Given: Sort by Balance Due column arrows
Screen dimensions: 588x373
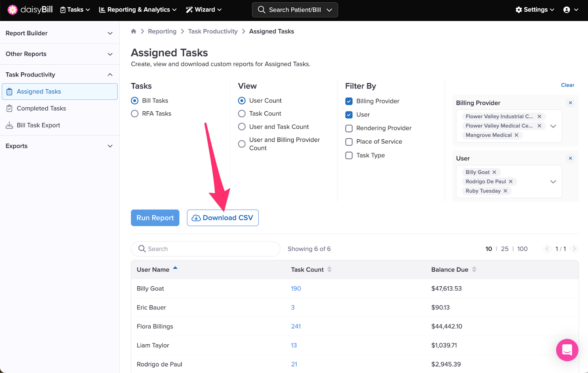Looking at the screenshot, I should point(474,269).
